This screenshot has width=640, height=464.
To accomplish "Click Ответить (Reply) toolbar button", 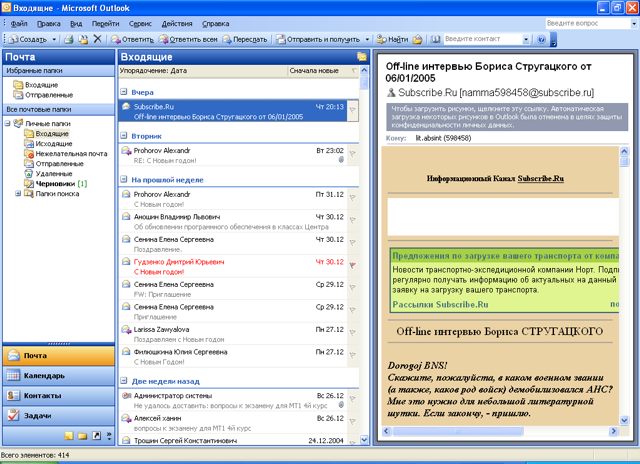I will [x=133, y=39].
